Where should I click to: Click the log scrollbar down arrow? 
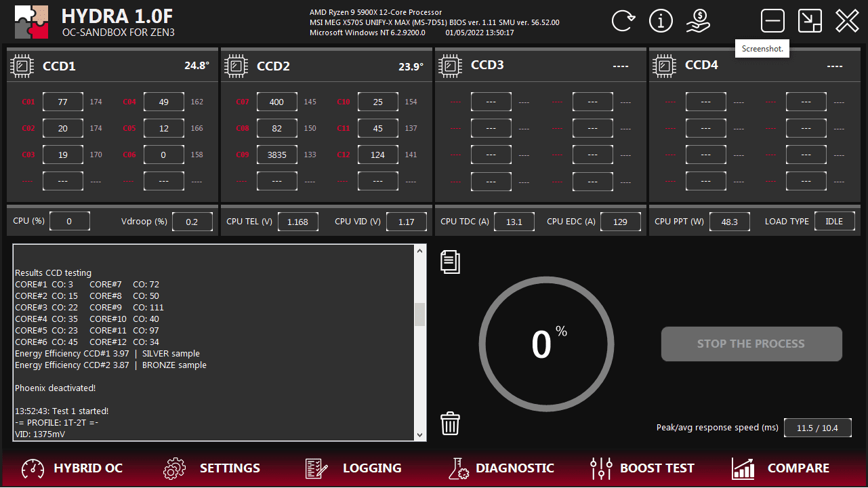pyautogui.click(x=420, y=434)
